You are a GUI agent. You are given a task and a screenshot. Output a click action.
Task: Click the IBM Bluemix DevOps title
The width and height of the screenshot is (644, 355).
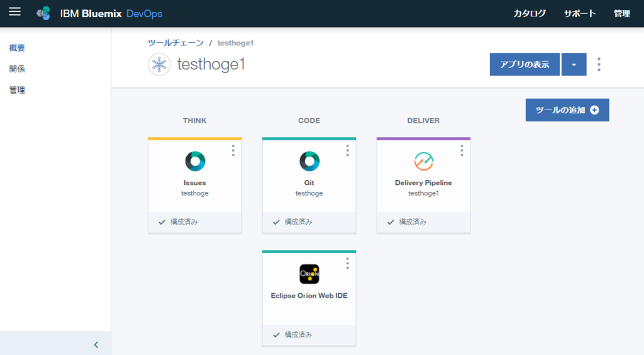pyautogui.click(x=111, y=14)
